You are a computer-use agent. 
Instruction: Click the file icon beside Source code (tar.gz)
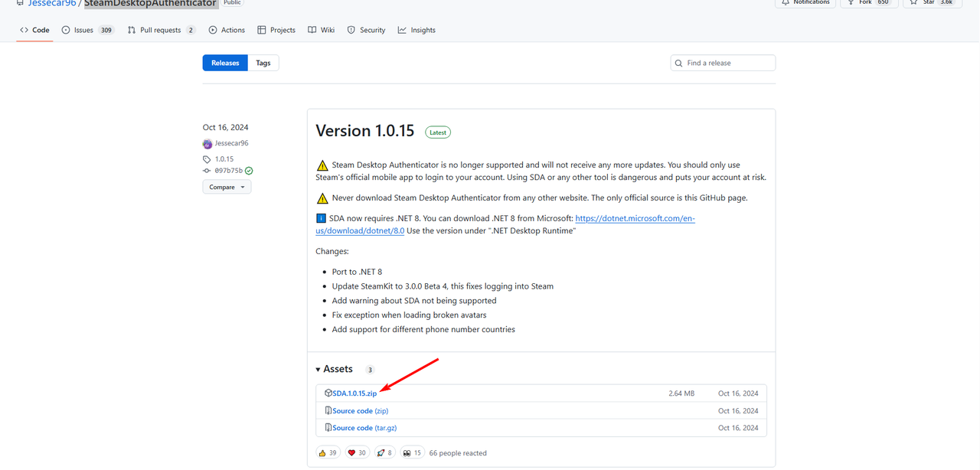tap(328, 428)
